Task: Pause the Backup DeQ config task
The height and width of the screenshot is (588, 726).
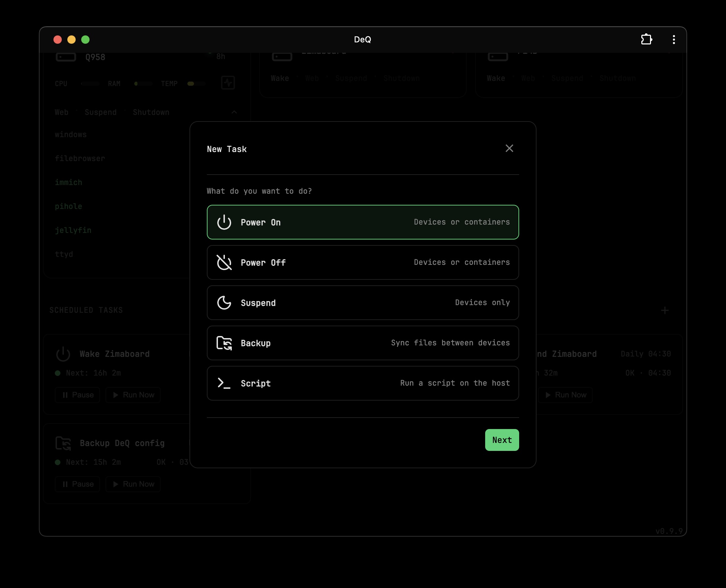Action: pos(77,484)
